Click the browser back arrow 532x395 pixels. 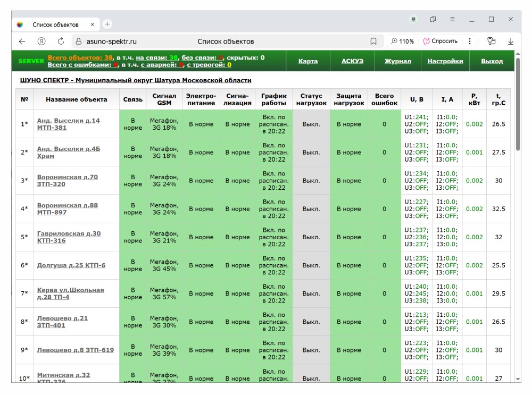click(22, 41)
